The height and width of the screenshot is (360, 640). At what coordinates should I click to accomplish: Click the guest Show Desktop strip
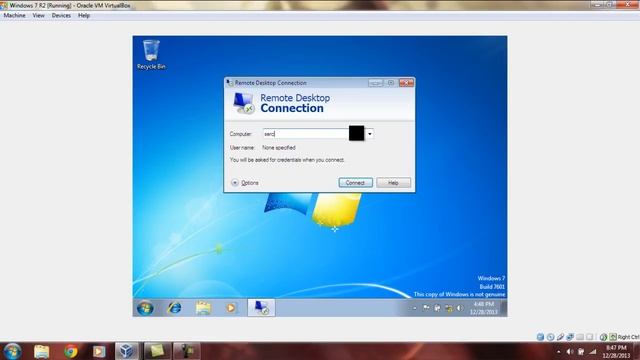tap(504, 308)
